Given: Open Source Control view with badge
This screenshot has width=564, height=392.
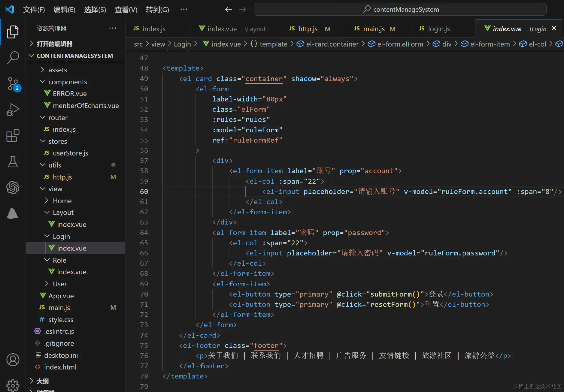Looking at the screenshot, I should [x=13, y=84].
